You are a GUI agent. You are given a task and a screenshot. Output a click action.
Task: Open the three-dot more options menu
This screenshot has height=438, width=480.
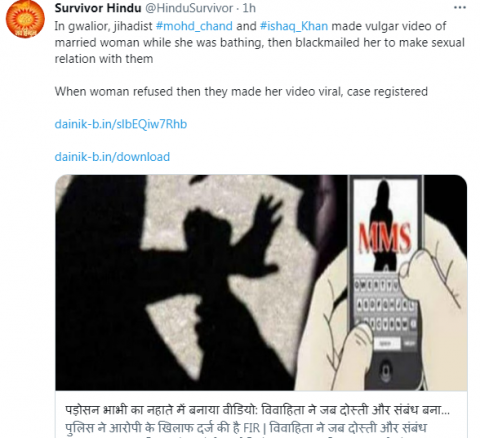[460, 7]
